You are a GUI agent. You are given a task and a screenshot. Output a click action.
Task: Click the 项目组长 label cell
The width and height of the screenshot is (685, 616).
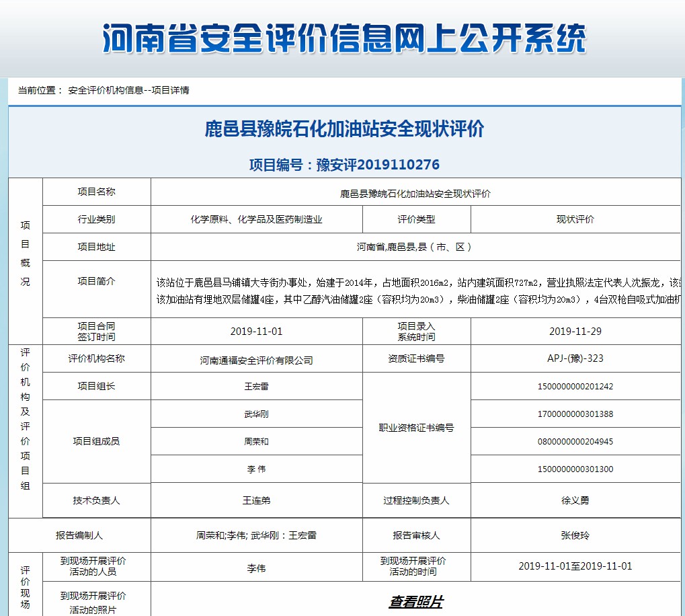tap(97, 386)
